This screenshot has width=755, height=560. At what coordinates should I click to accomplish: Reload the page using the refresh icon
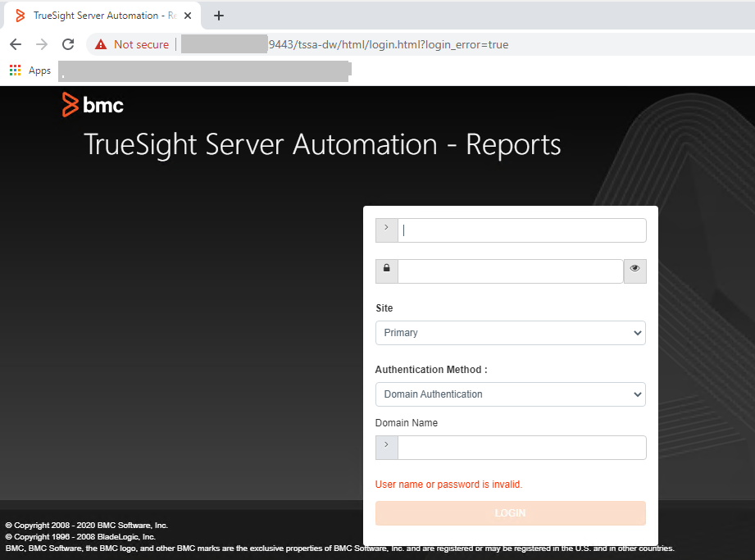pyautogui.click(x=68, y=43)
